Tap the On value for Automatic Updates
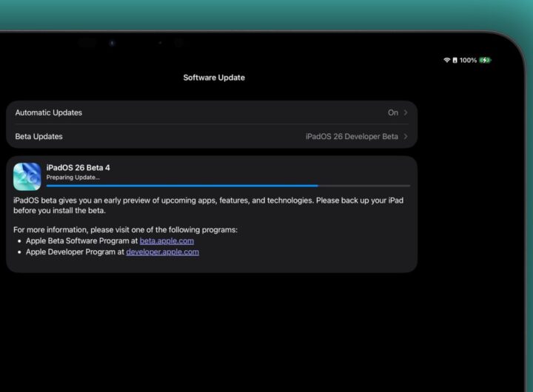The image size is (533, 392). [x=393, y=112]
